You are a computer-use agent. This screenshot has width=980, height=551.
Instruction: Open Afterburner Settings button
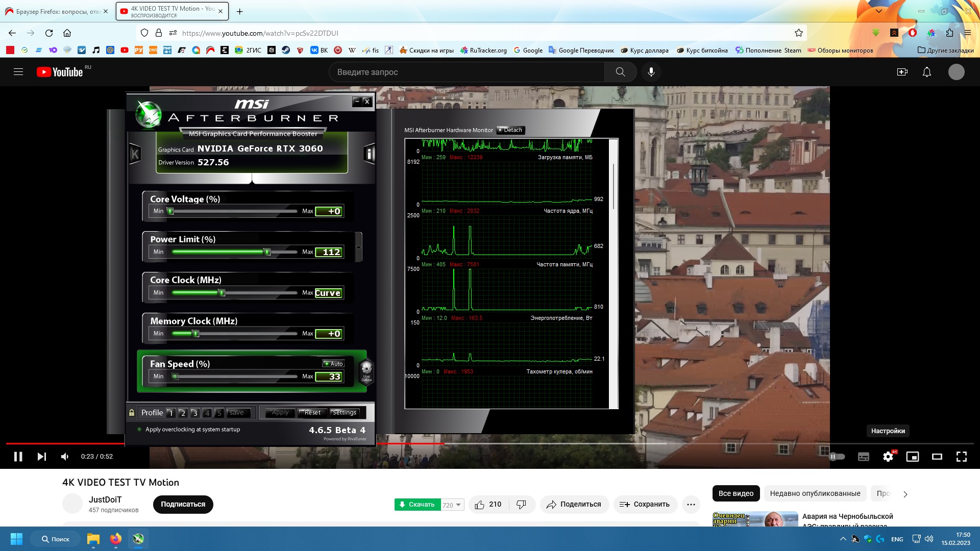pyautogui.click(x=345, y=413)
